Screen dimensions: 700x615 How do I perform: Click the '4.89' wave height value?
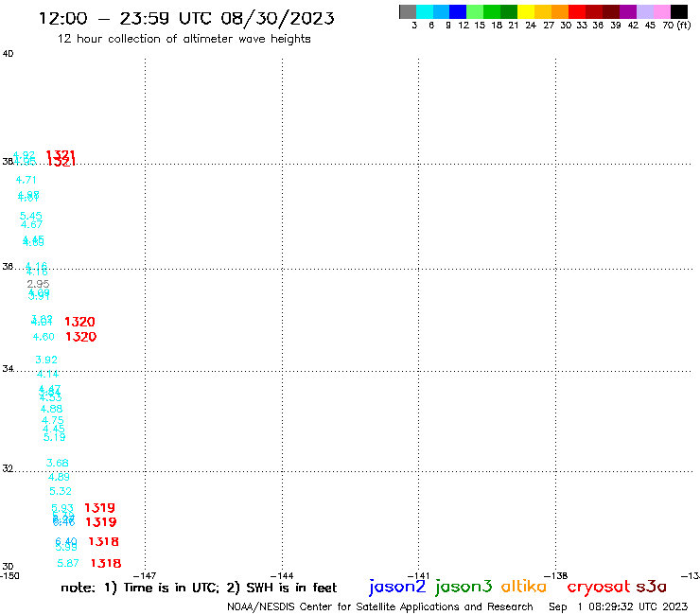[x=59, y=477]
